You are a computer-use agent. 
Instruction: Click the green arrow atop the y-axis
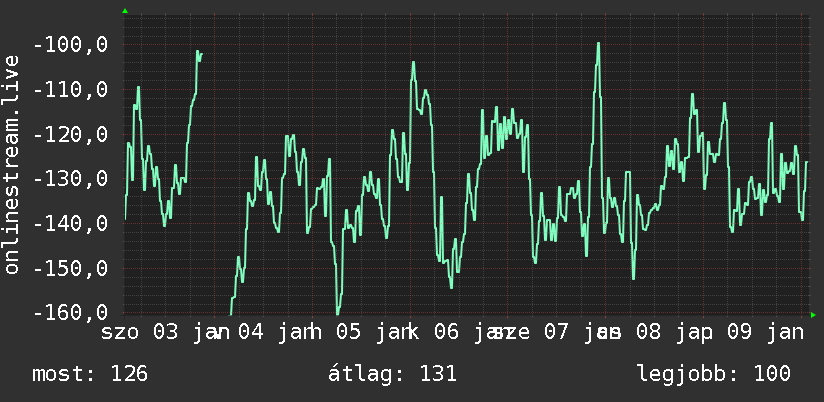point(125,11)
